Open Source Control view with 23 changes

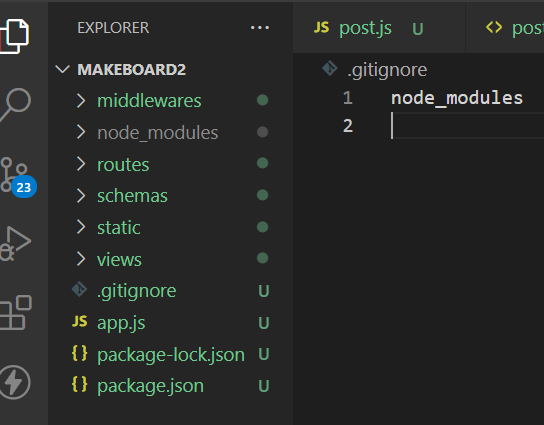17,176
